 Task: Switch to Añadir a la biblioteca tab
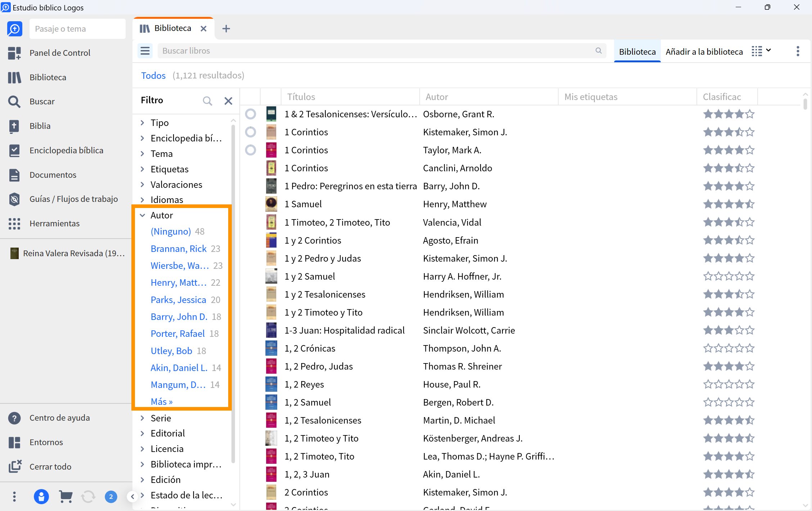pyautogui.click(x=704, y=52)
